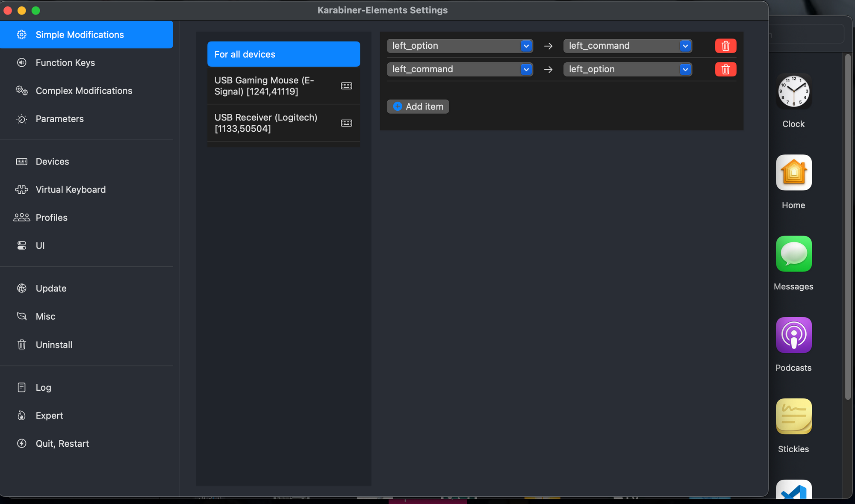
Task: Open first row left_command to-key dropdown
Action: click(x=627, y=46)
